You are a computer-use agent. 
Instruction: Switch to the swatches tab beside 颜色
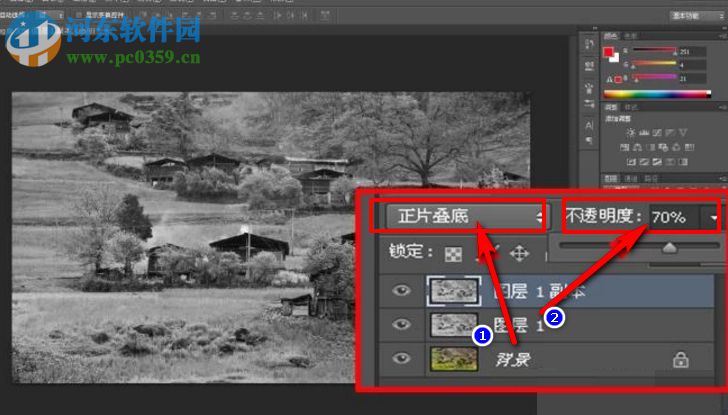tap(630, 36)
